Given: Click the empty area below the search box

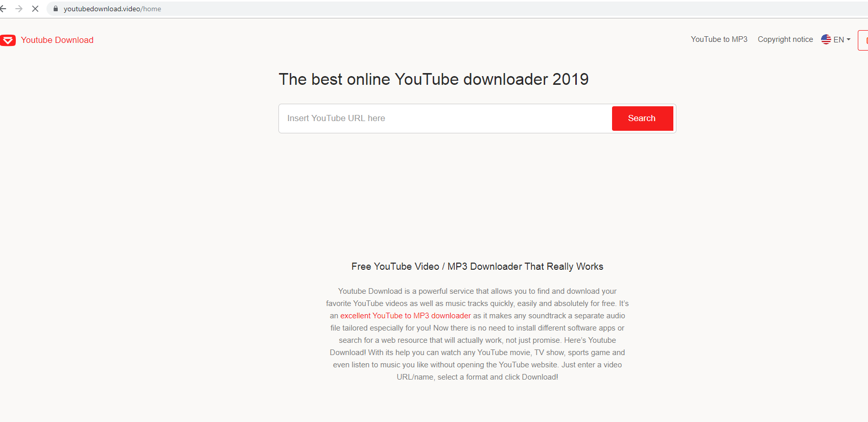Looking at the screenshot, I should pos(477,194).
